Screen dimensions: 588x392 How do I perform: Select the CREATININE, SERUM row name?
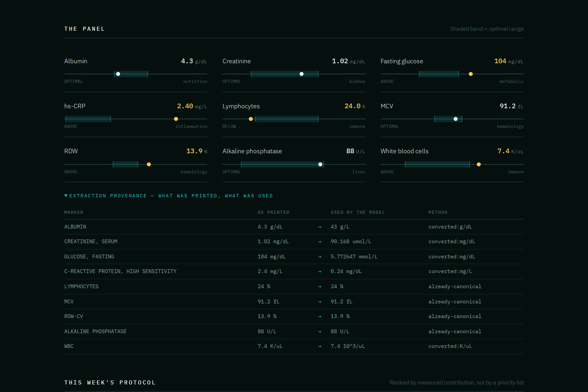91,241
